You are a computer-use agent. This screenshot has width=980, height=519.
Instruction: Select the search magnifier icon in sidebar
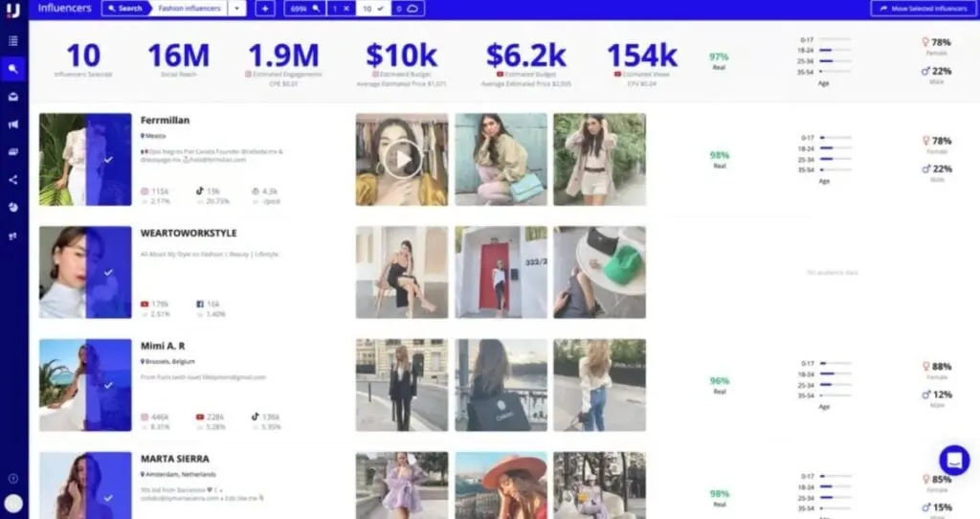13,69
